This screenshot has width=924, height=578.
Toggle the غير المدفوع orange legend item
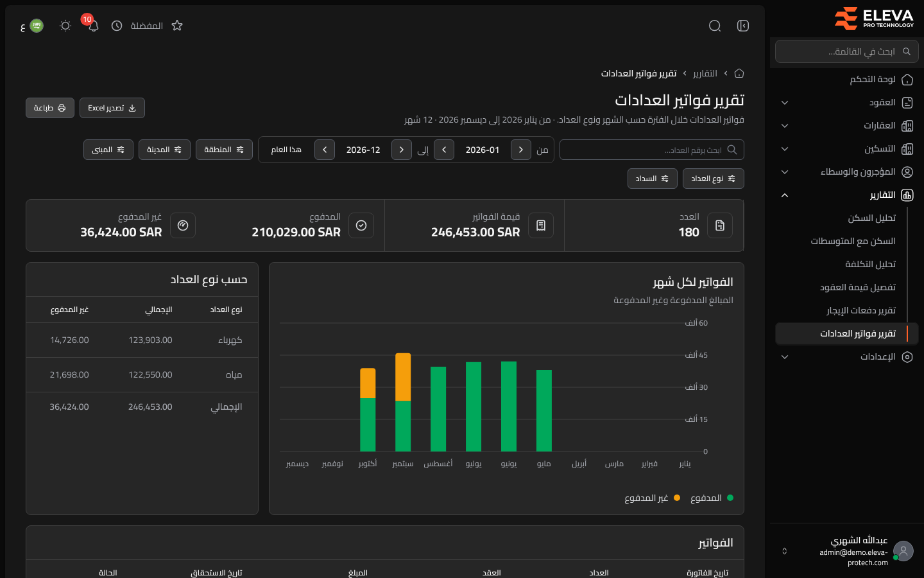coord(652,498)
